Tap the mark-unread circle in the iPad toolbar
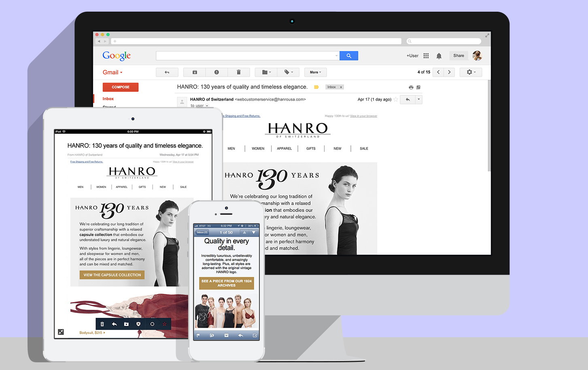The image size is (588, 370). point(152,324)
